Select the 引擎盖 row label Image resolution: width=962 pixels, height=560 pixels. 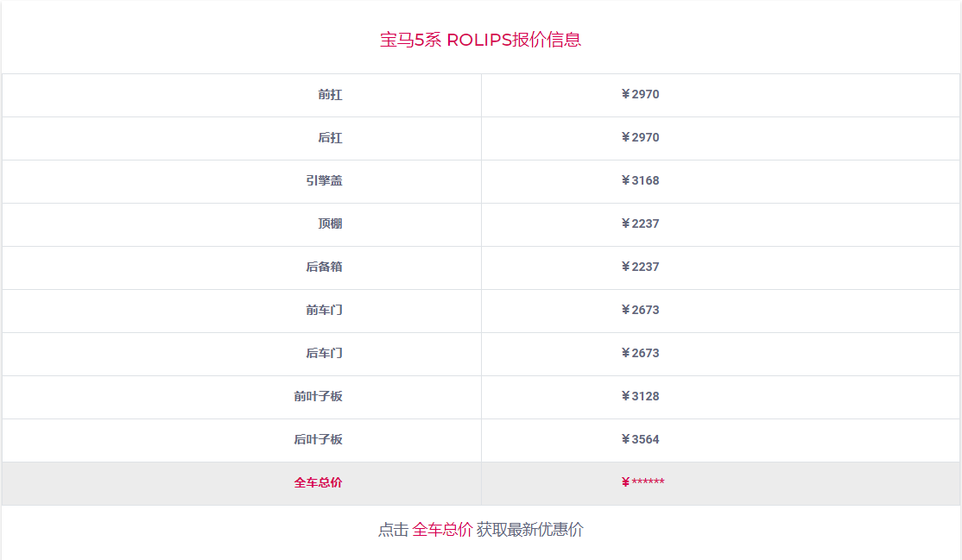[x=324, y=181]
